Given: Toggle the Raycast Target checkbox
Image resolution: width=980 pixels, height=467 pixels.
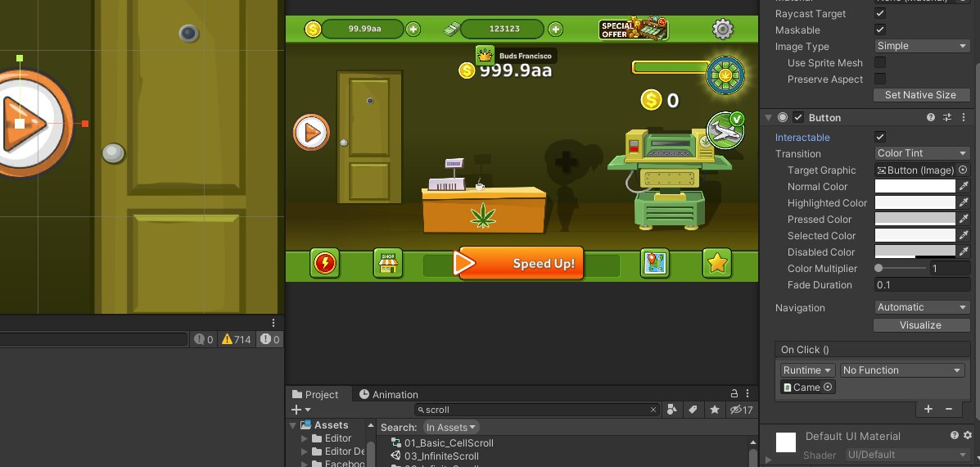Looking at the screenshot, I should pyautogui.click(x=880, y=13).
